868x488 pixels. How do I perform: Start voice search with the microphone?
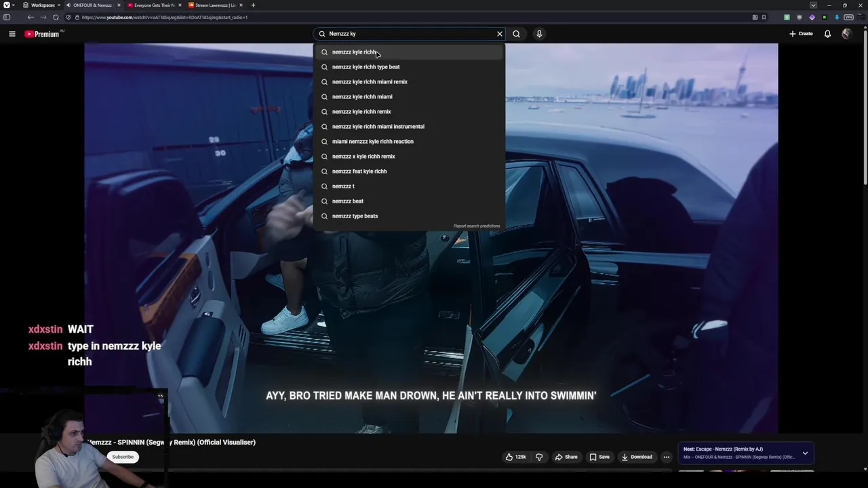pos(539,34)
